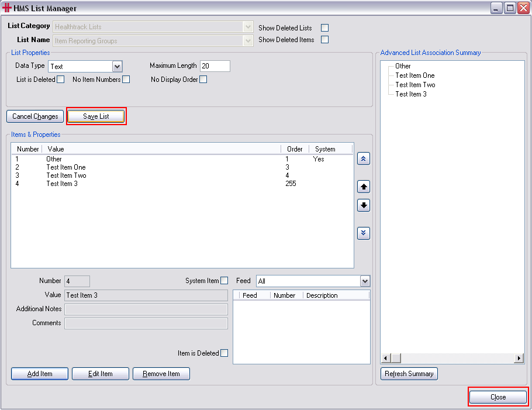532x410 pixels.
Task: Click the summary horizontal scrollbar thumb
Action: pos(396,358)
